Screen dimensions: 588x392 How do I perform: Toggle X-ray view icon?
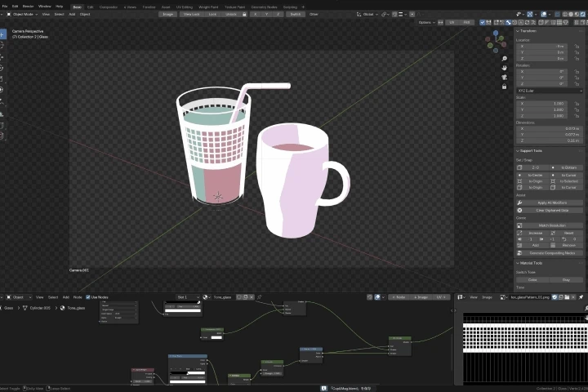tap(557, 14)
